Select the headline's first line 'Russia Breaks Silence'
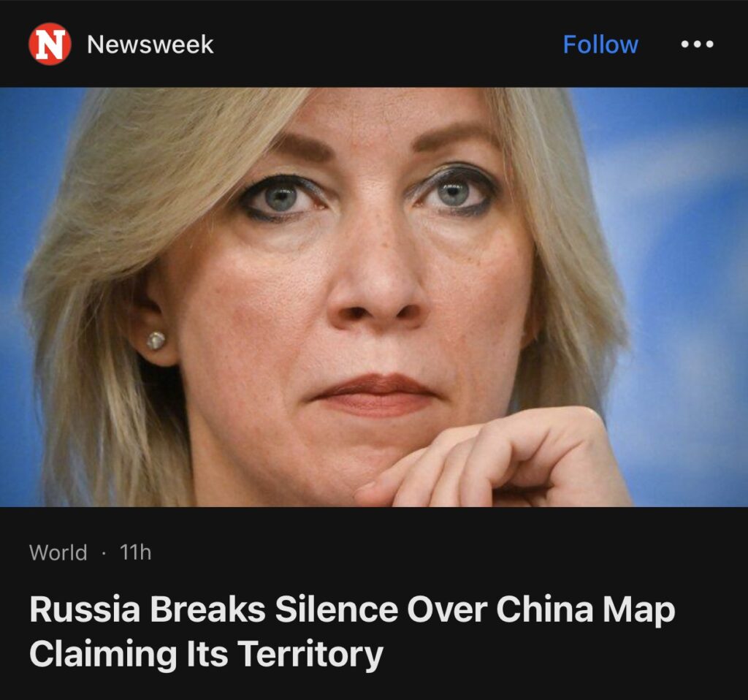 pos(214,609)
